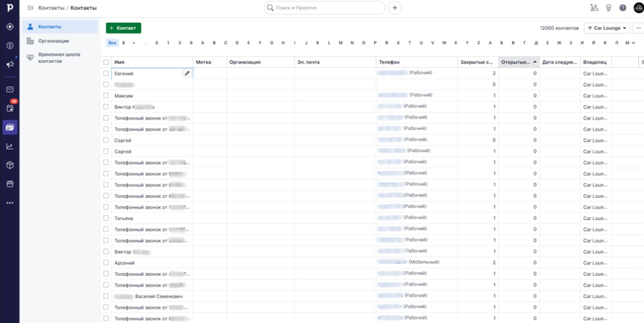Open the Mail envelope icon
The height and width of the screenshot is (323, 644).
[10, 89]
